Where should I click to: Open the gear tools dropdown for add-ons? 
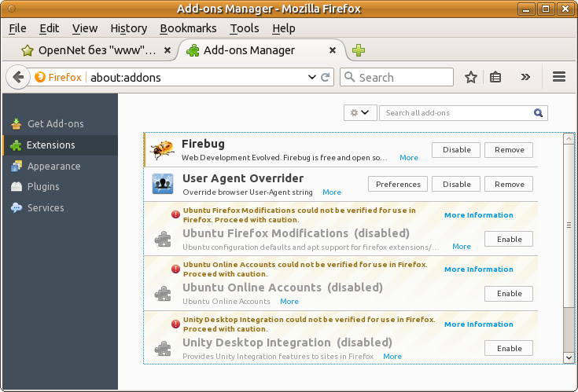tap(360, 113)
